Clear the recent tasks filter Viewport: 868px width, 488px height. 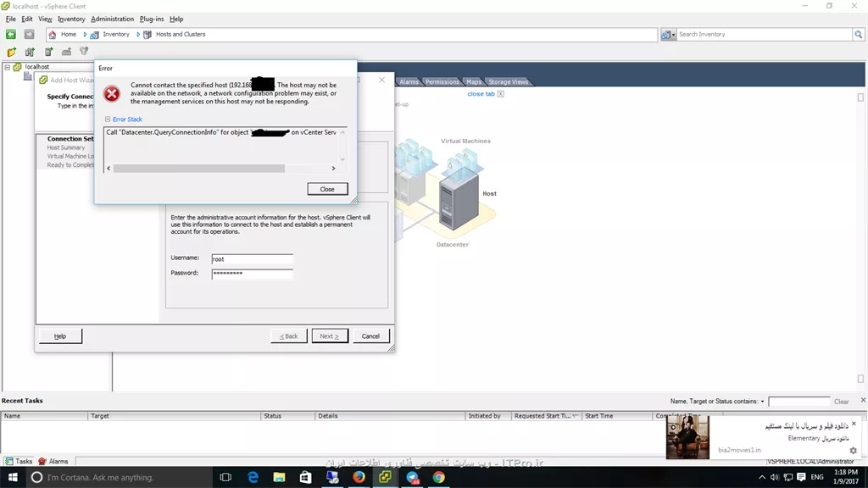point(841,402)
